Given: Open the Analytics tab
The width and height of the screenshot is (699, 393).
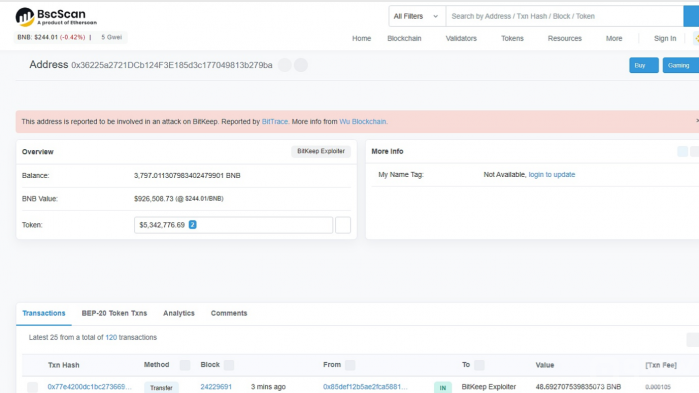Looking at the screenshot, I should (179, 313).
